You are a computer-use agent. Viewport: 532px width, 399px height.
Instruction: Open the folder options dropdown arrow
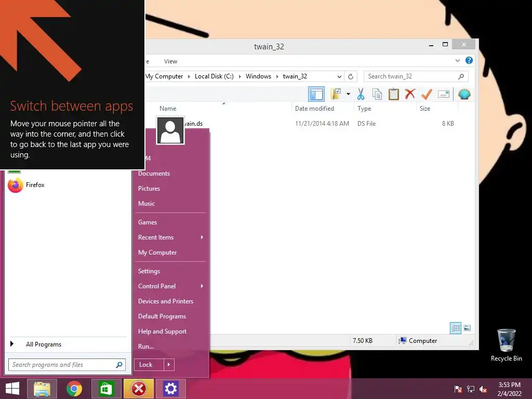(x=348, y=94)
